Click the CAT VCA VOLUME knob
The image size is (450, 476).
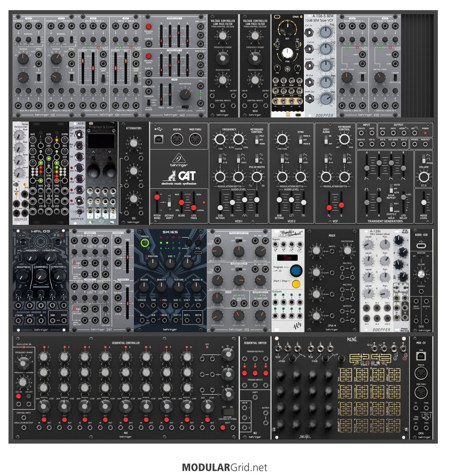tap(424, 177)
